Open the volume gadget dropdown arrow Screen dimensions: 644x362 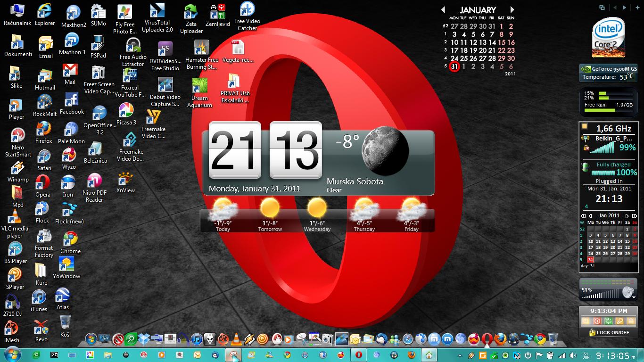(x=634, y=297)
